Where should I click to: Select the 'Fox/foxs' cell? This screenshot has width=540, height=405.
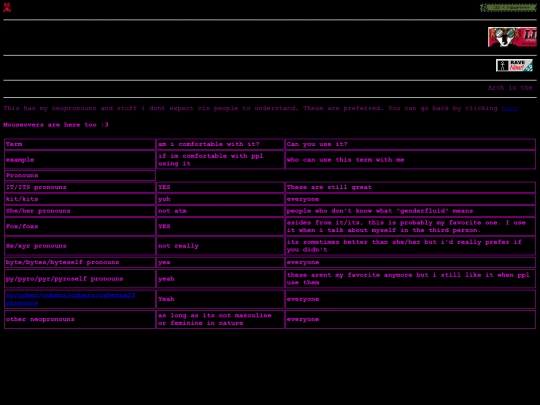(x=80, y=226)
